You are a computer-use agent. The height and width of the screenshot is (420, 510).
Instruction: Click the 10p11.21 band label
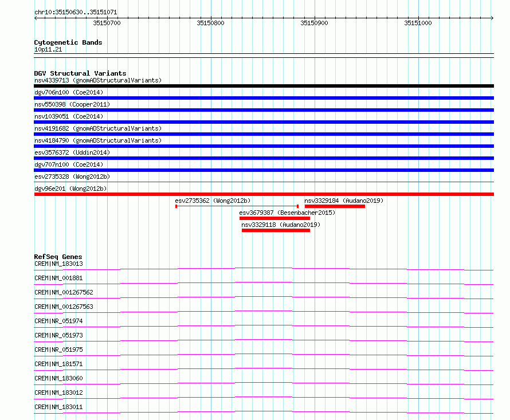pyautogui.click(x=48, y=49)
